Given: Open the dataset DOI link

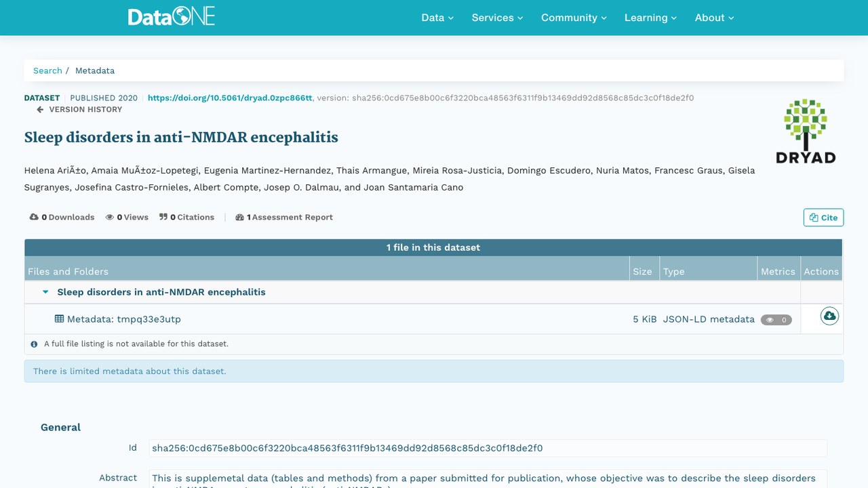Looking at the screenshot, I should [230, 98].
